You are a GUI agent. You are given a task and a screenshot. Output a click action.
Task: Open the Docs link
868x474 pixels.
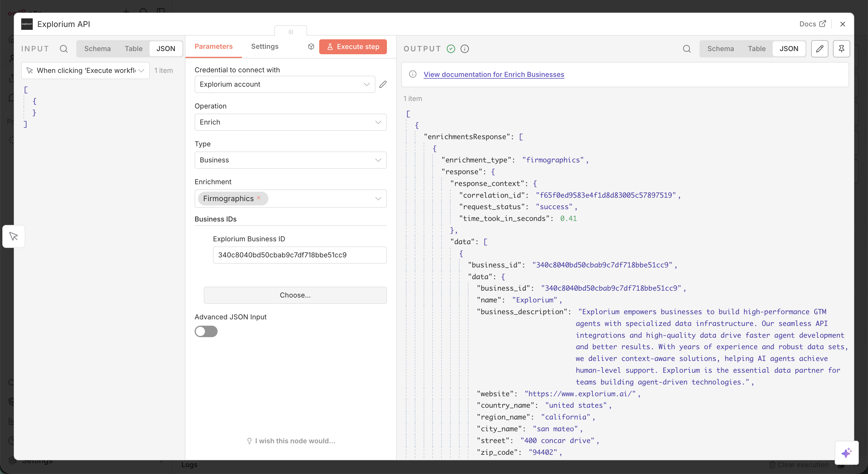click(x=812, y=24)
